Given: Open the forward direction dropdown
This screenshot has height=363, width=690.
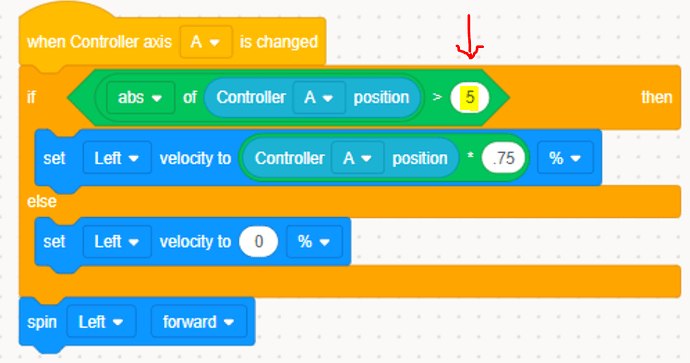Looking at the screenshot, I should (199, 322).
